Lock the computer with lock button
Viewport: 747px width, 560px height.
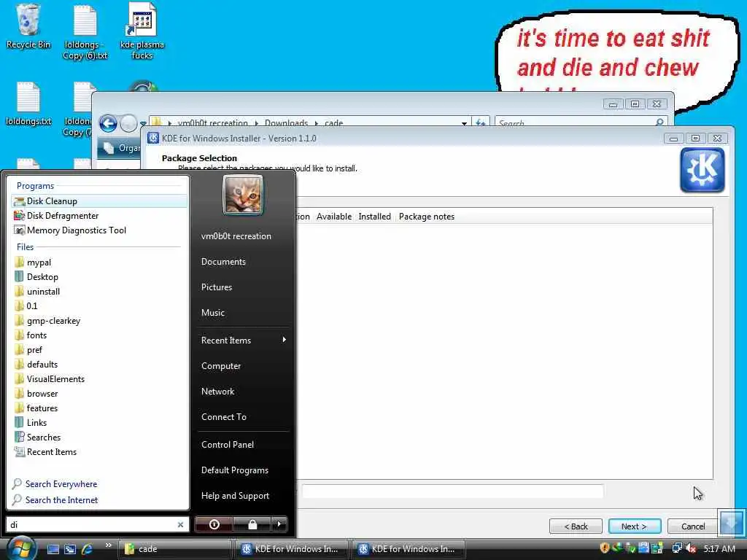click(252, 524)
